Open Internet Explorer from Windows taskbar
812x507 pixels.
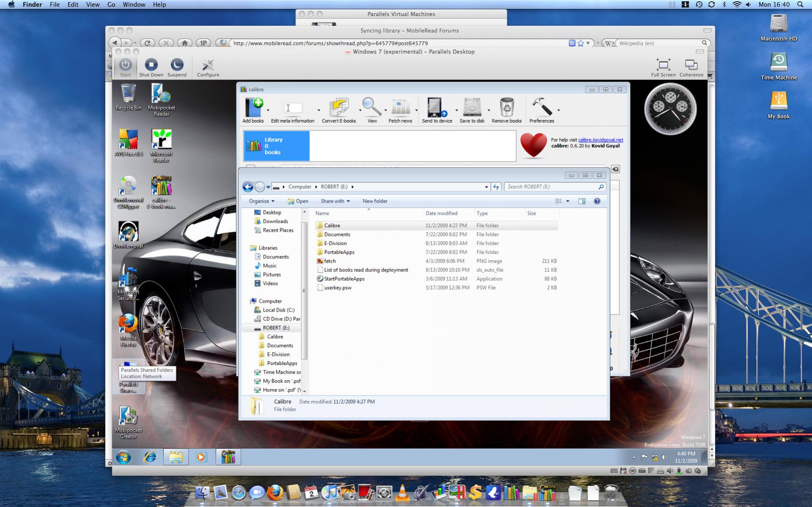pos(150,457)
